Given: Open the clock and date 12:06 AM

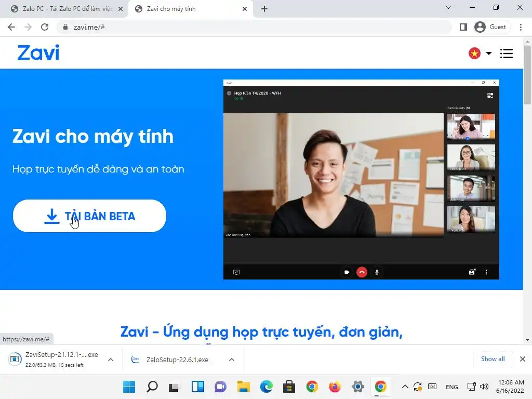Looking at the screenshot, I should tap(510, 387).
